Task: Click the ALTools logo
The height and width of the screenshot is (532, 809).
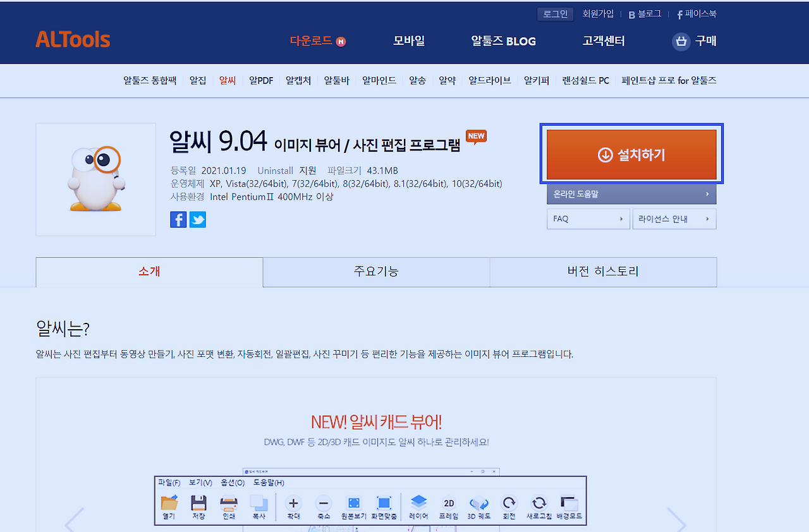Action: point(73,40)
